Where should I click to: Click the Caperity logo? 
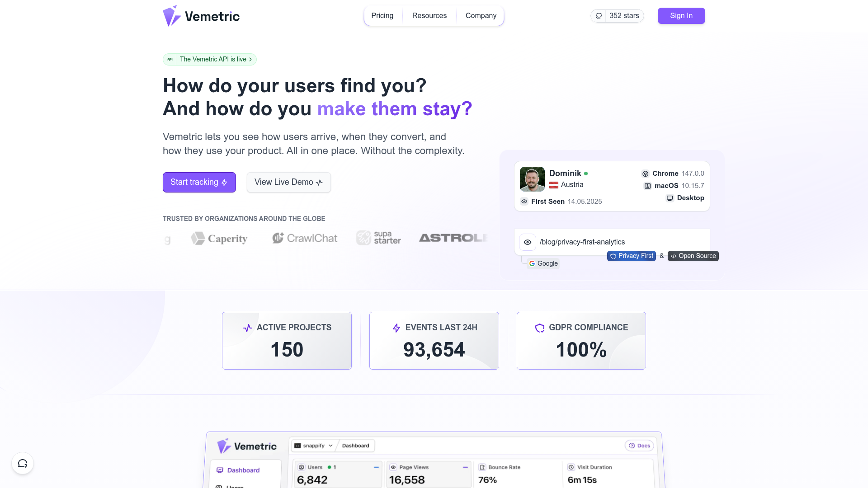pos(219,238)
